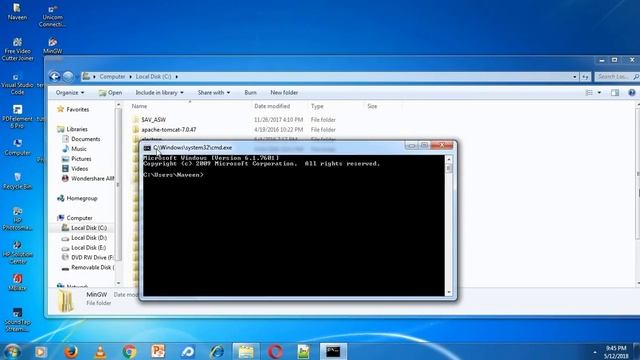Open the Recycle Bin desktop icon
The height and width of the screenshot is (360, 640).
click(17, 181)
